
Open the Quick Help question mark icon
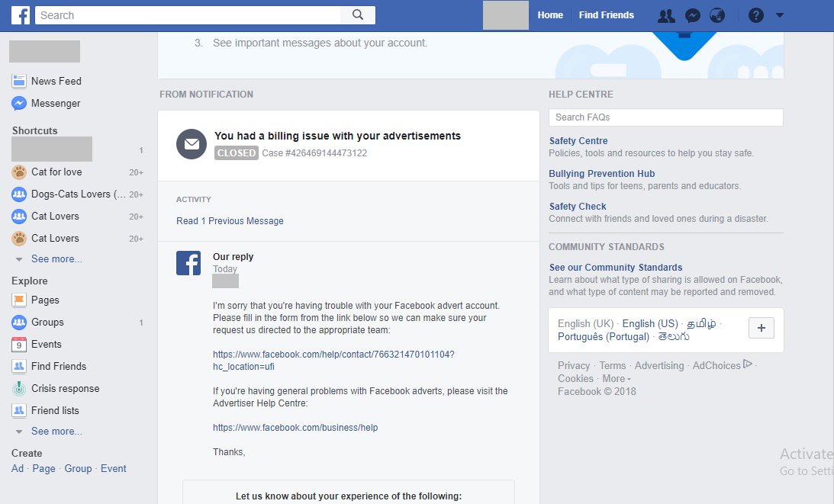[756, 15]
